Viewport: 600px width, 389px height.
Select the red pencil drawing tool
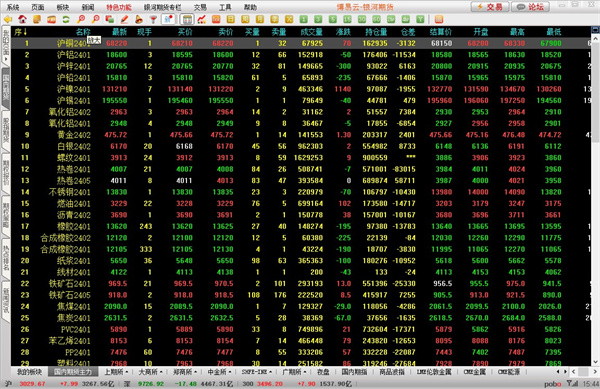pos(124,19)
